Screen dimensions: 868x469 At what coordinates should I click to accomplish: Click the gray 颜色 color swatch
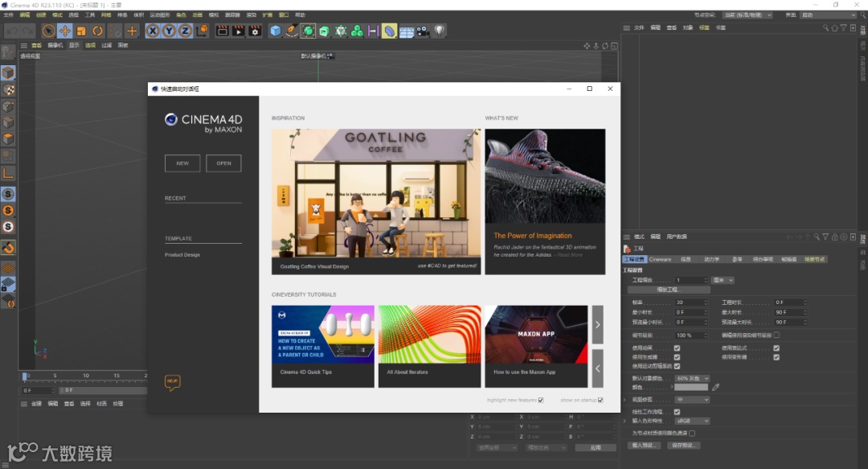691,387
